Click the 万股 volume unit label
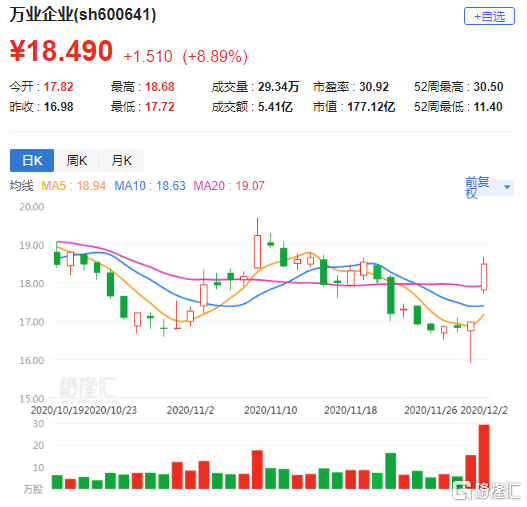 (x=33, y=490)
